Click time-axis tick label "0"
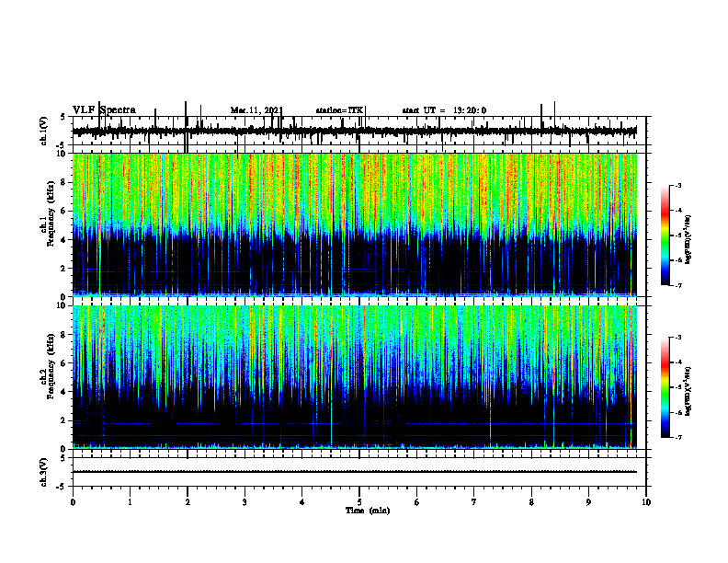This screenshot has width=728, height=563. 73,502
